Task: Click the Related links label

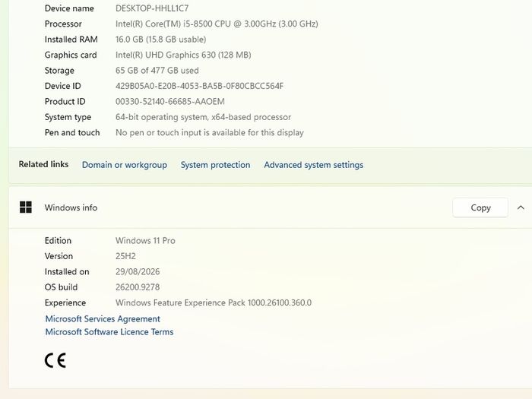Action: pyautogui.click(x=43, y=164)
